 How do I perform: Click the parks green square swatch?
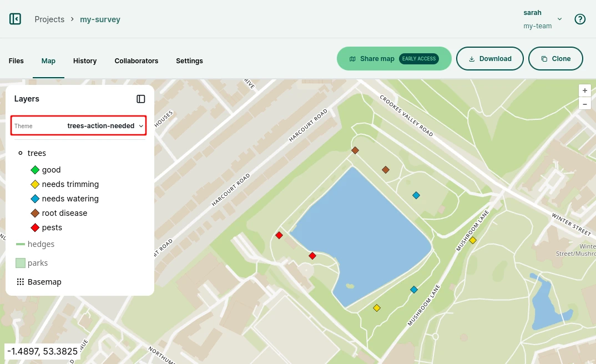(21, 263)
